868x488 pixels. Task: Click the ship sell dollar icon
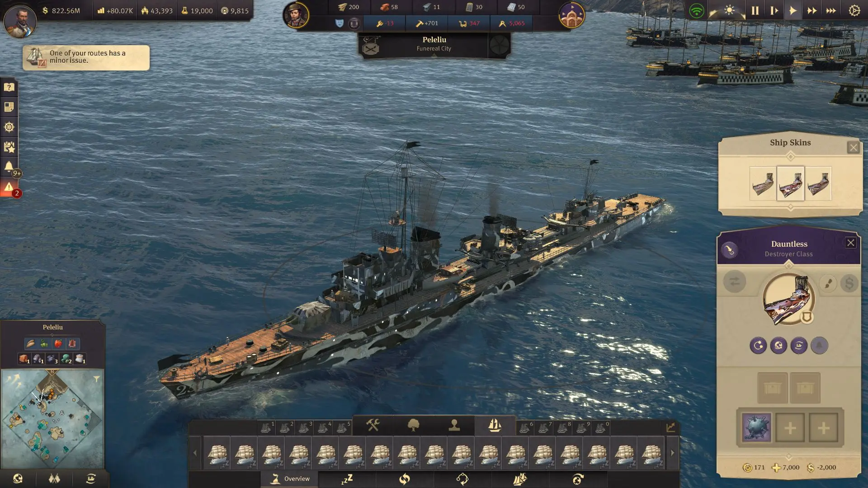coord(849,283)
